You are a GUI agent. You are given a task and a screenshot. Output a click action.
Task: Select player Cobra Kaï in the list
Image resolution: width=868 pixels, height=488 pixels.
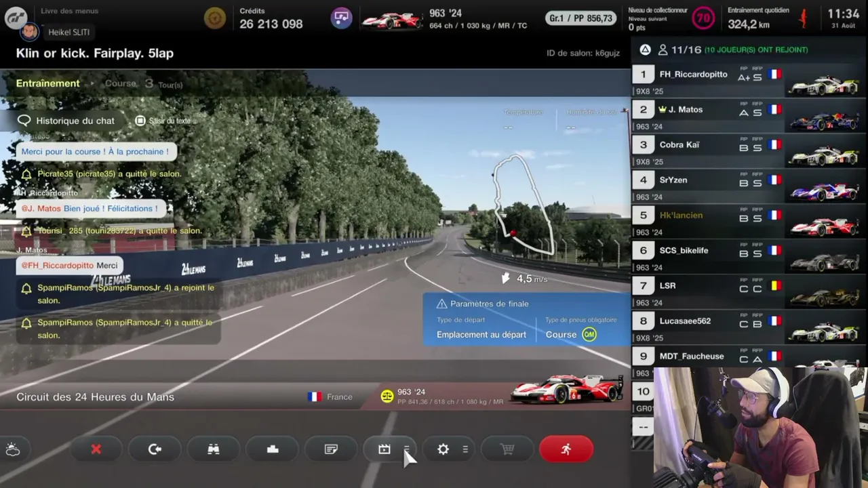[x=749, y=151]
